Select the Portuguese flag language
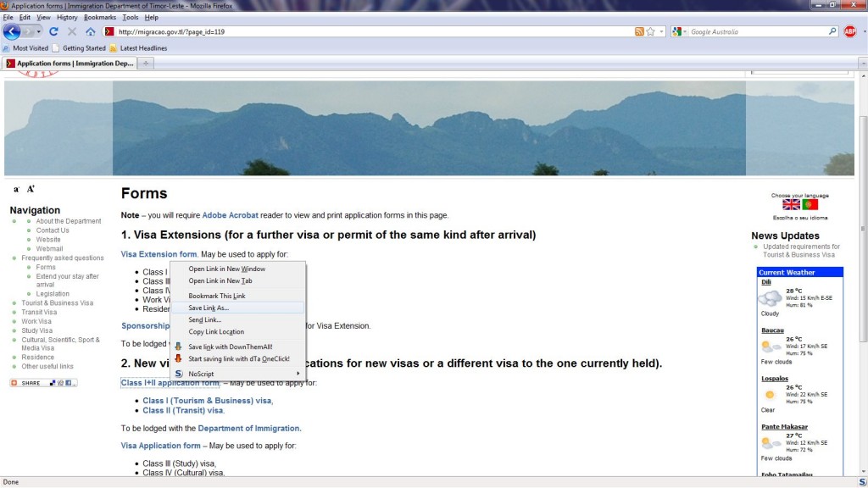 (x=810, y=204)
